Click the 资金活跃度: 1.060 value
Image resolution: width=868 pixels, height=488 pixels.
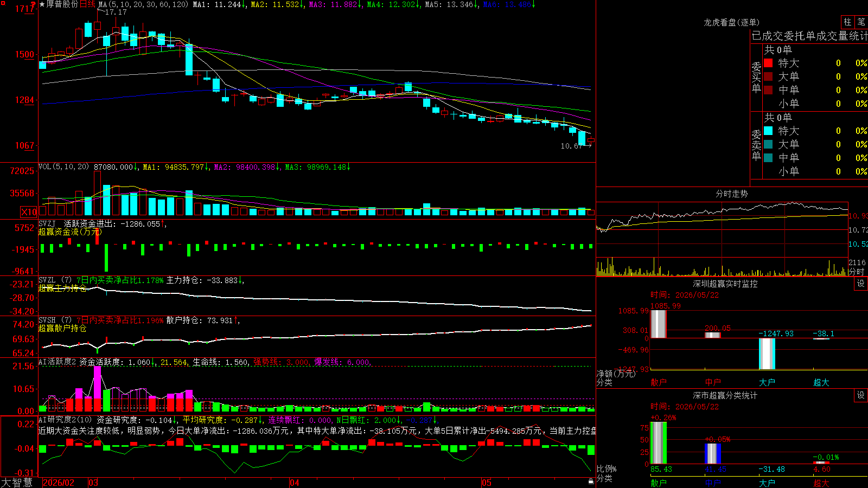pos(117,362)
